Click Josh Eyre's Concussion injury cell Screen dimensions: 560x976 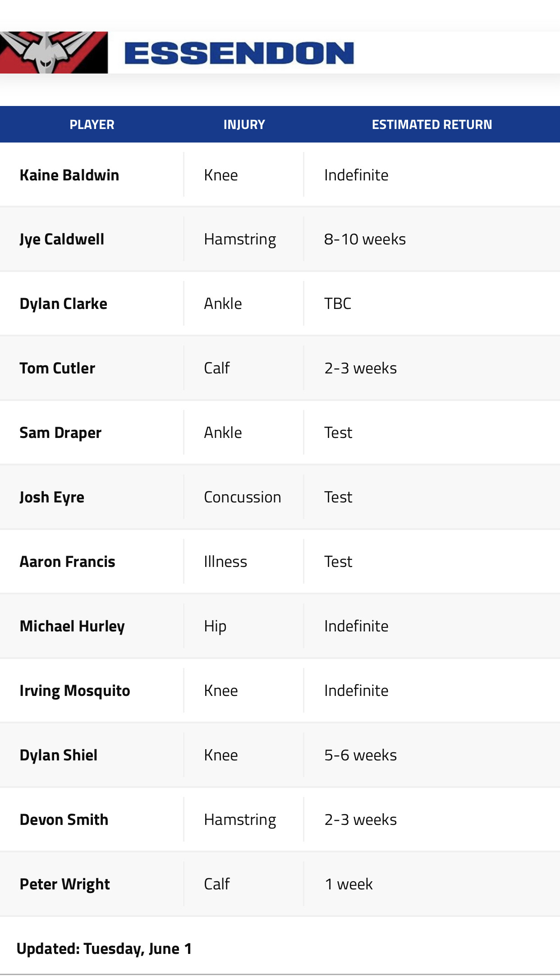tap(243, 497)
